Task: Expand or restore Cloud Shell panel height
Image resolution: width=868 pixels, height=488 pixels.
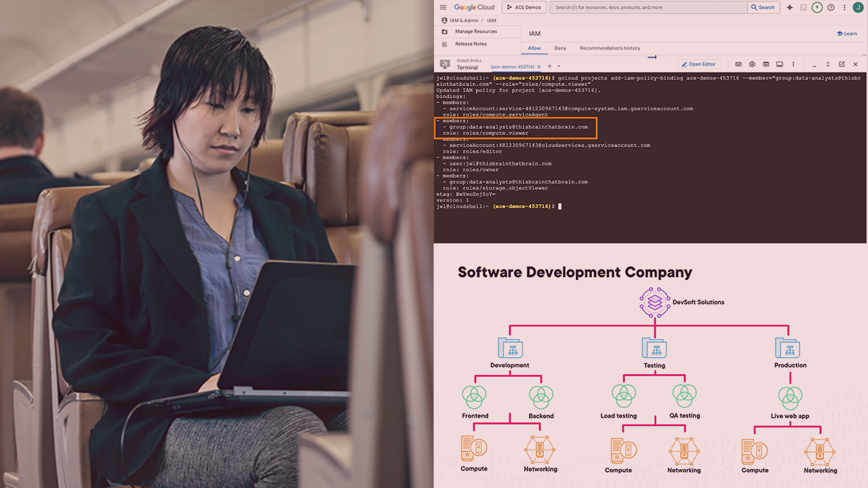Action: 828,64
